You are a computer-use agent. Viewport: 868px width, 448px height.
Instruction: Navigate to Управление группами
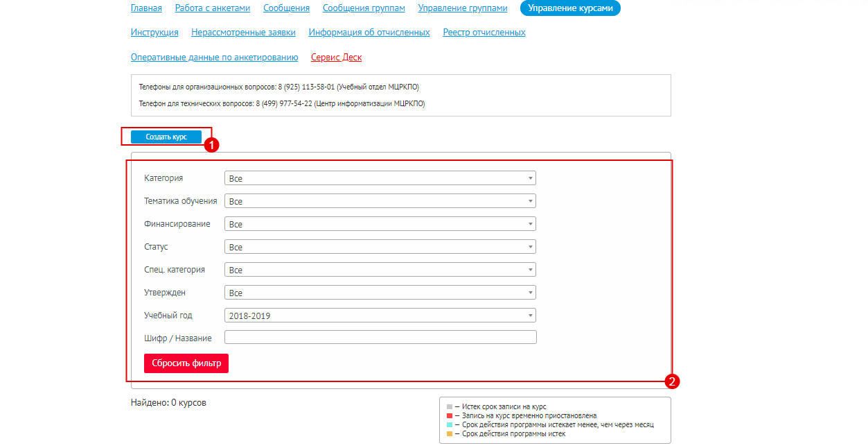(463, 8)
